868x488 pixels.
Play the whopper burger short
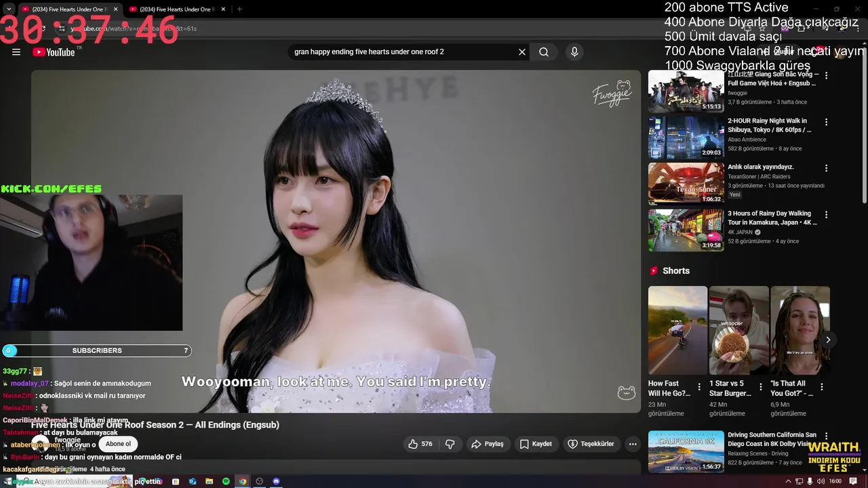click(738, 330)
